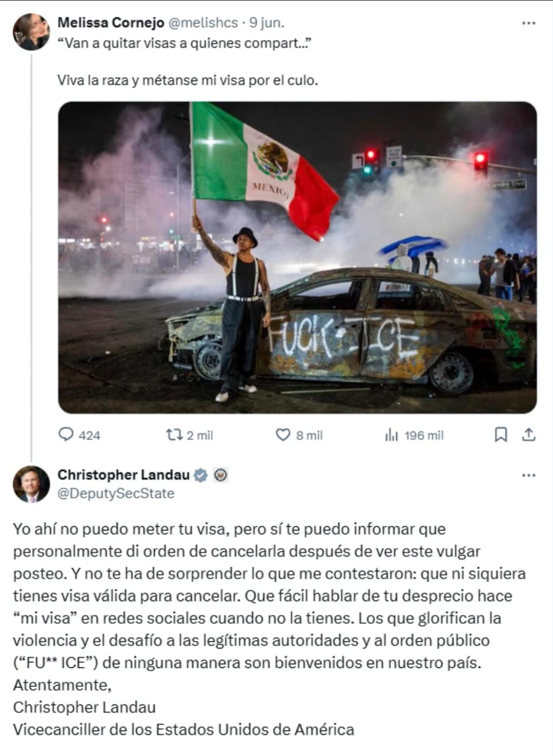
Task: Open Melissa Cornejo's profile avatar
Action: [x=31, y=32]
